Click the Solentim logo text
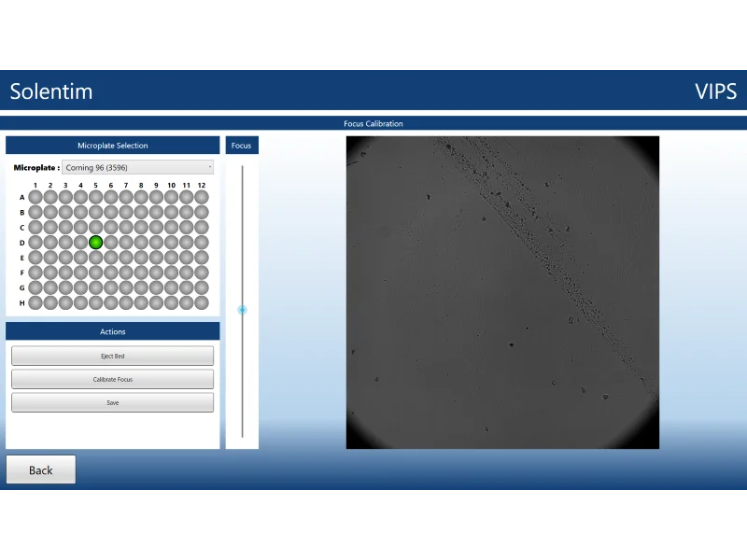Viewport: 747px width, 560px height. (x=51, y=91)
